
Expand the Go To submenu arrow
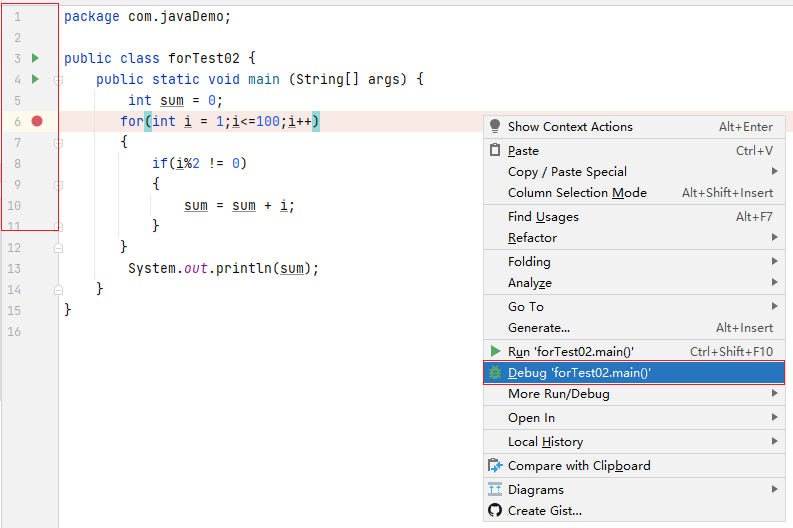[x=774, y=306]
